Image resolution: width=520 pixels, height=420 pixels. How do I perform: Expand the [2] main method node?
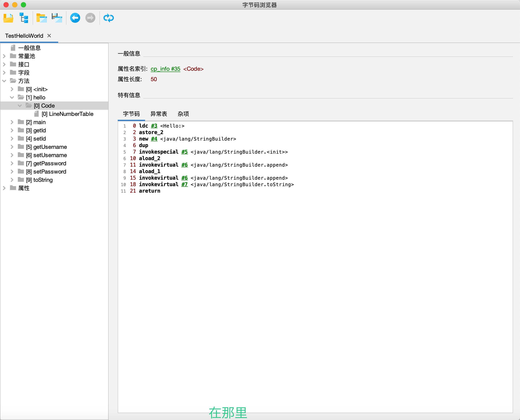tap(12, 122)
